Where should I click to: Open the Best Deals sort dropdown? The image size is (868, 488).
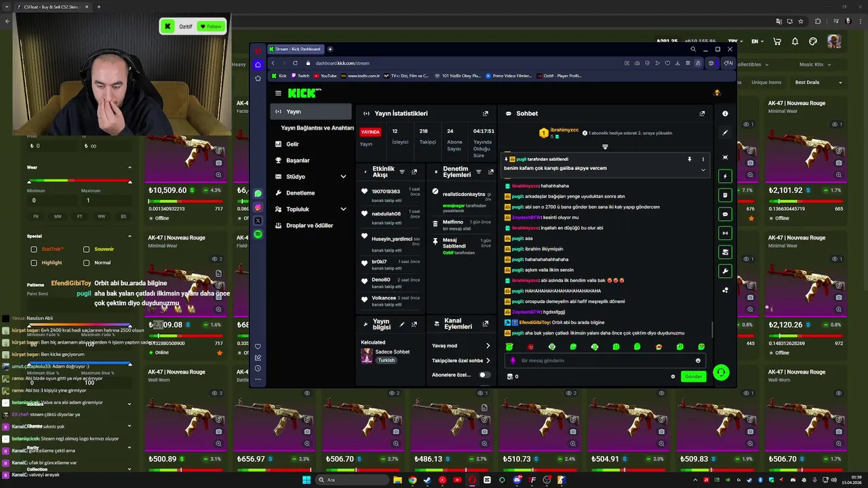pos(819,83)
